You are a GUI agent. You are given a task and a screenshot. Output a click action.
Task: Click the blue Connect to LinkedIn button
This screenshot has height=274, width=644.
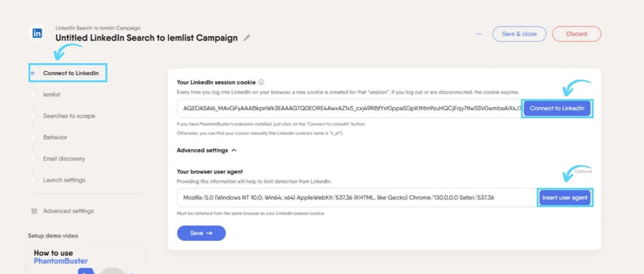click(557, 108)
